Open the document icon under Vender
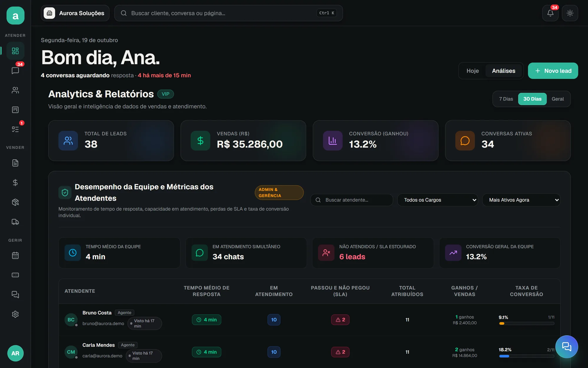 pyautogui.click(x=15, y=163)
